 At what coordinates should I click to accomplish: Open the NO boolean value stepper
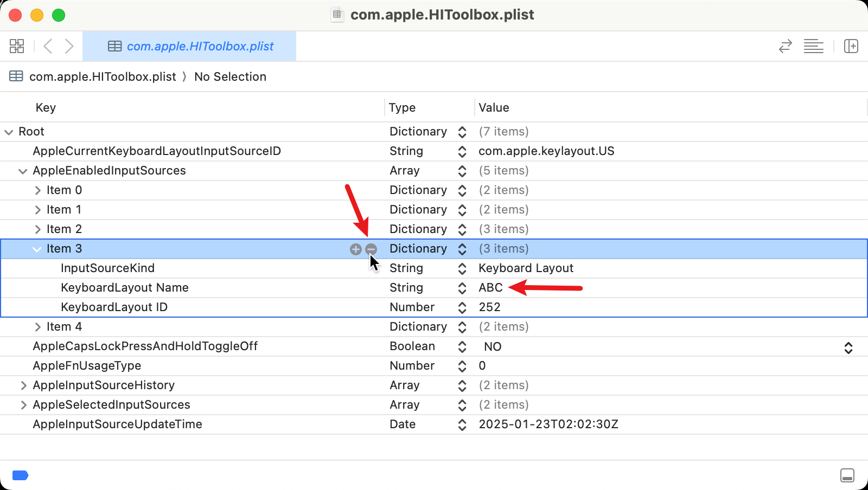point(848,347)
